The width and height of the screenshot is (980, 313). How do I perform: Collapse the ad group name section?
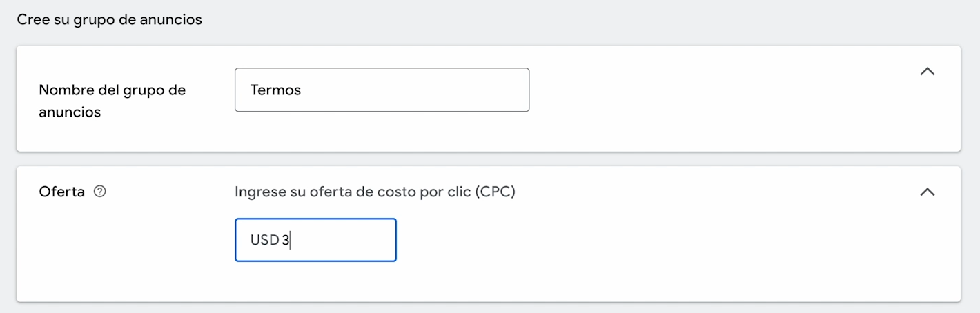tap(927, 71)
